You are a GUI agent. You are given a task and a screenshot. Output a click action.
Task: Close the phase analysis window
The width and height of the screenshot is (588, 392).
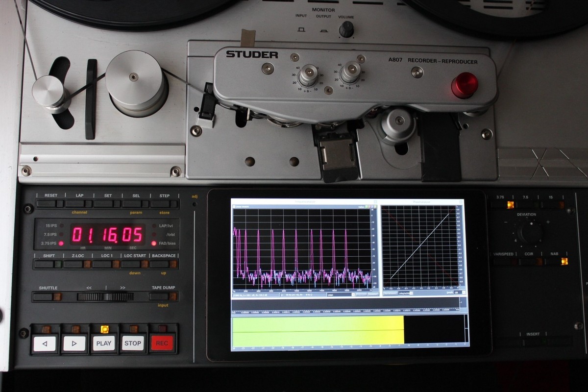point(461,201)
